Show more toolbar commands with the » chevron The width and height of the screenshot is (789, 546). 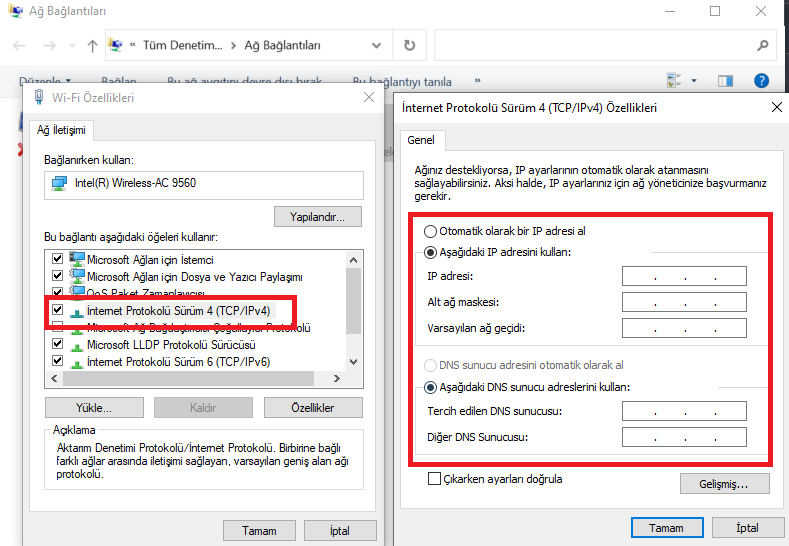coord(478,81)
